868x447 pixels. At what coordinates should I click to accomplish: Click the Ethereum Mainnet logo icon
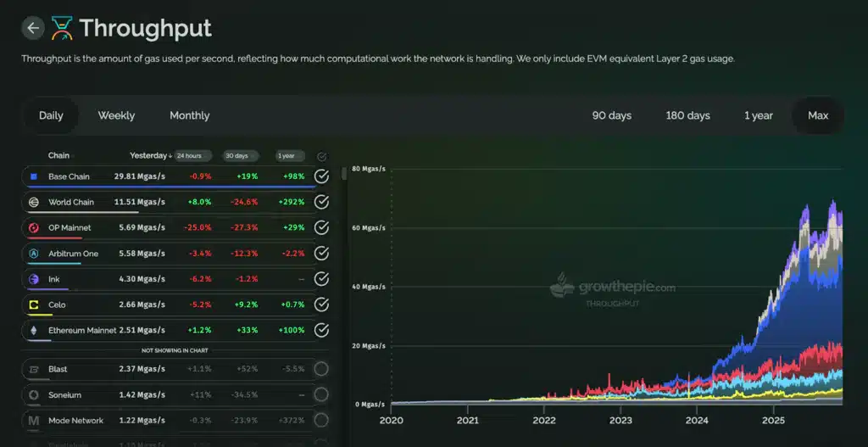coord(34,331)
